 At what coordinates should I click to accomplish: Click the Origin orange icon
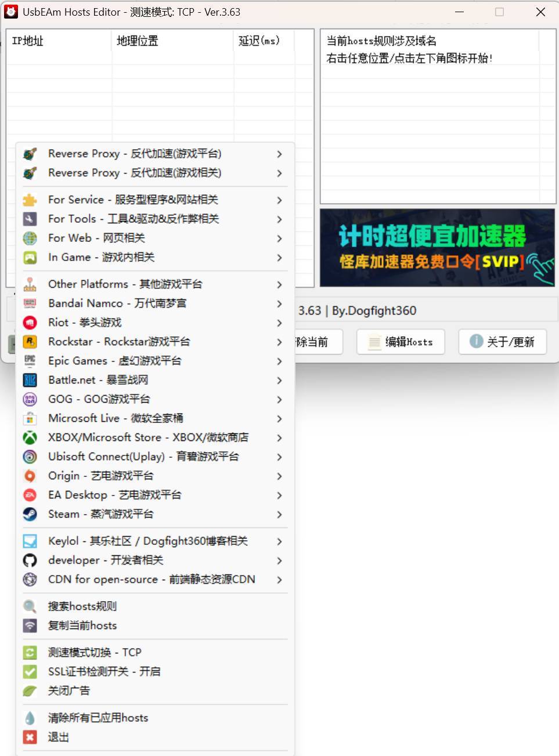coord(30,476)
